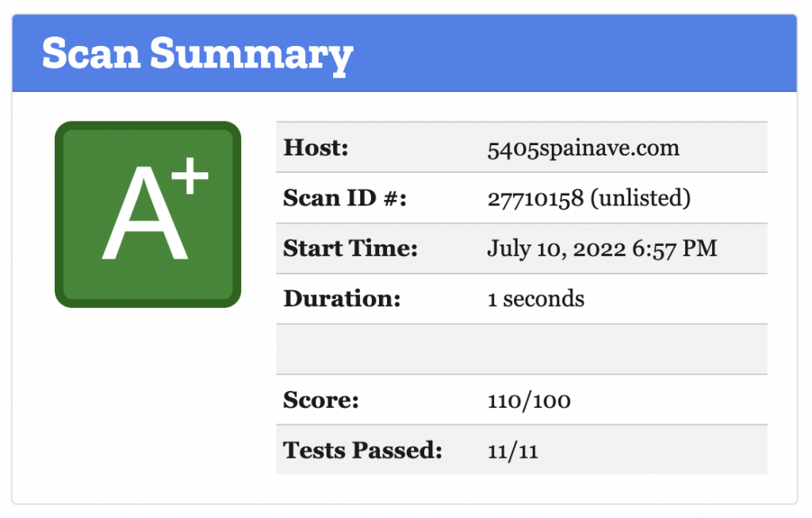
Task: Select the 11/11 tests passed value
Action: tap(513, 451)
